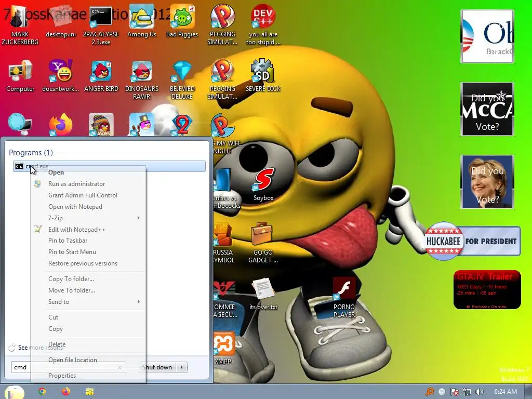Choose Open file location
The width and height of the screenshot is (532, 399).
click(88, 360)
